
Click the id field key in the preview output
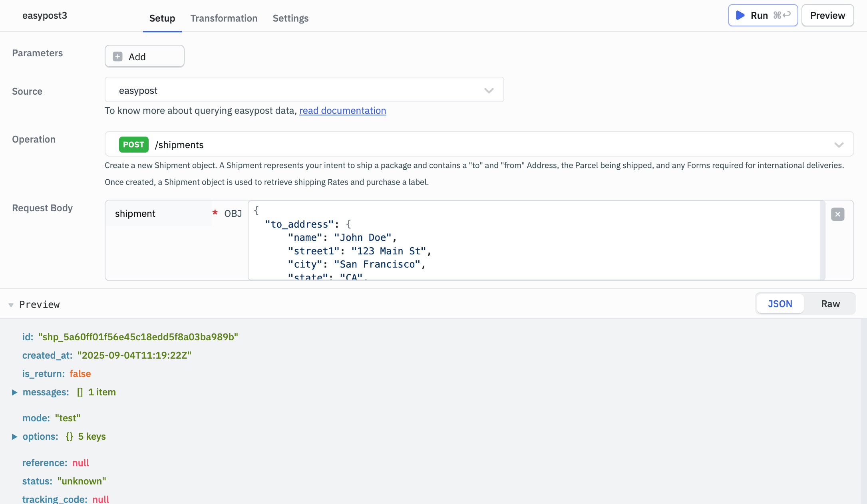(x=27, y=336)
